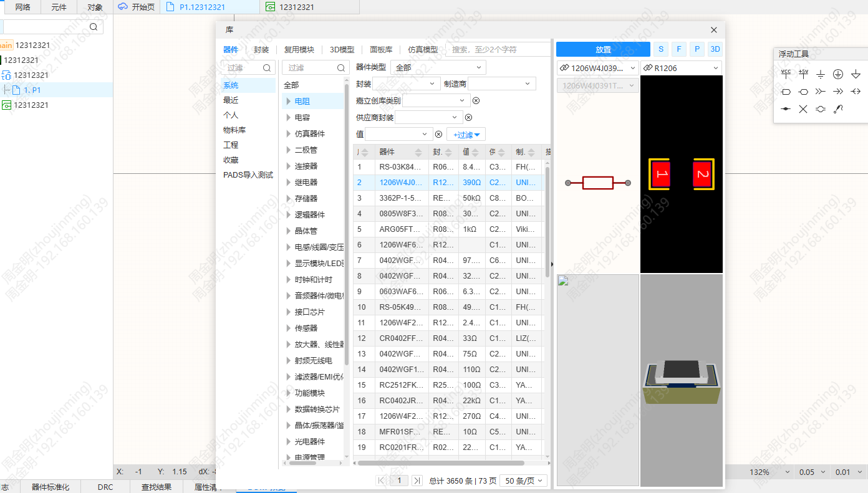Select row 5 ARG05FT part with 1kΩ
The width and height of the screenshot is (868, 493).
coord(448,229)
